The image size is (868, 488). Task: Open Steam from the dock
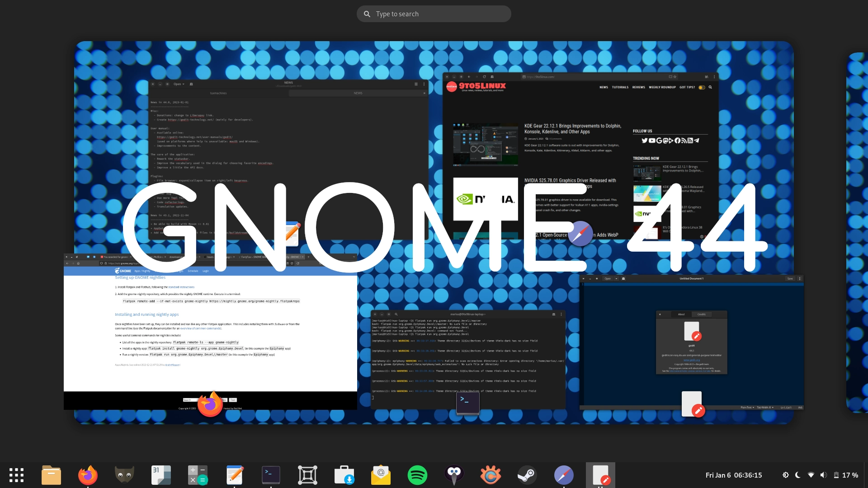527,475
